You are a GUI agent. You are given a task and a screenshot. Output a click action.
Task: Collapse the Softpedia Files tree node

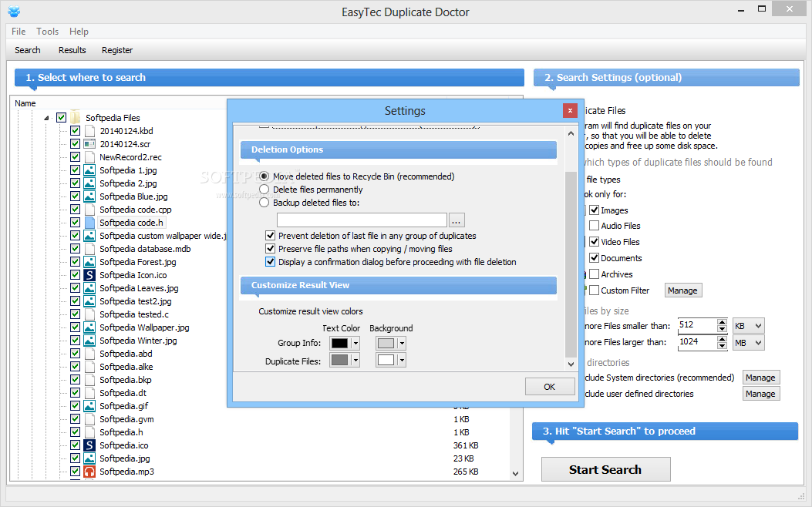[x=46, y=118]
